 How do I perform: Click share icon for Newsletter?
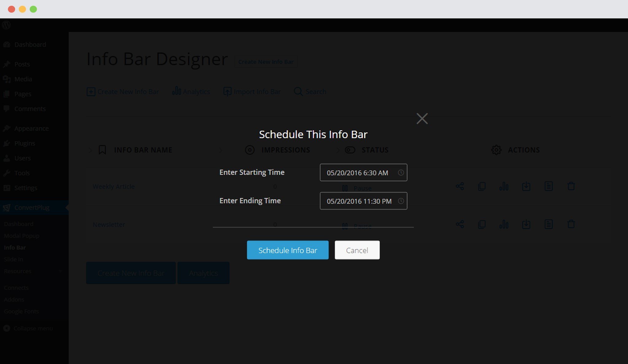[x=460, y=224]
